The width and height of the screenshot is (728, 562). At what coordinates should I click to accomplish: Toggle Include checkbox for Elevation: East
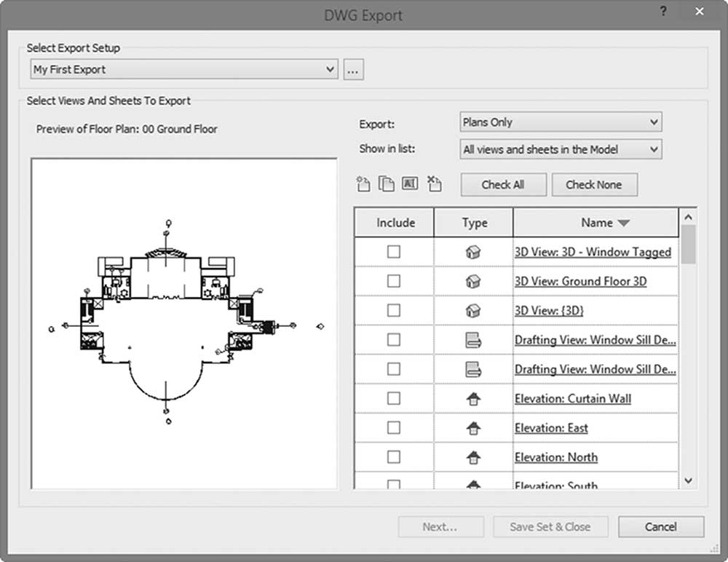tap(394, 428)
